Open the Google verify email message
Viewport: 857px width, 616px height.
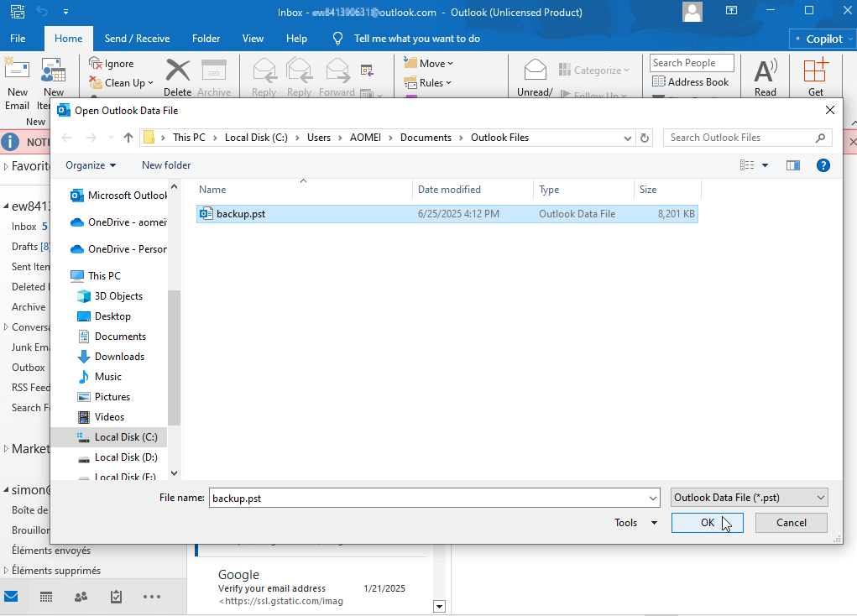click(x=311, y=587)
